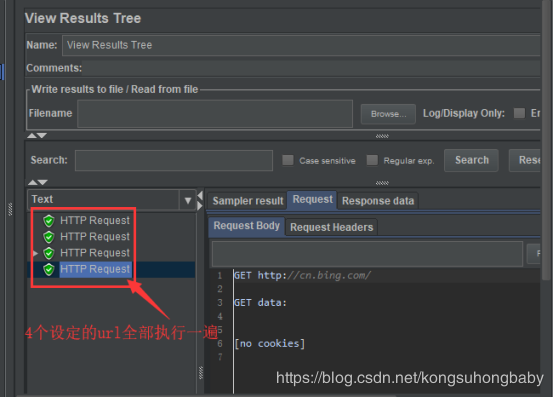
Task: Click the Filename input field
Action: 215,114
